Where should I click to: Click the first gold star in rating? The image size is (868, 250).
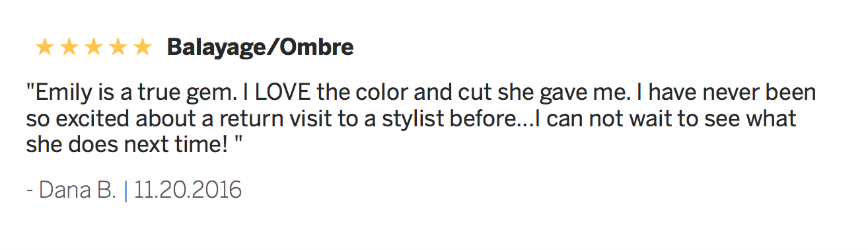point(45,47)
